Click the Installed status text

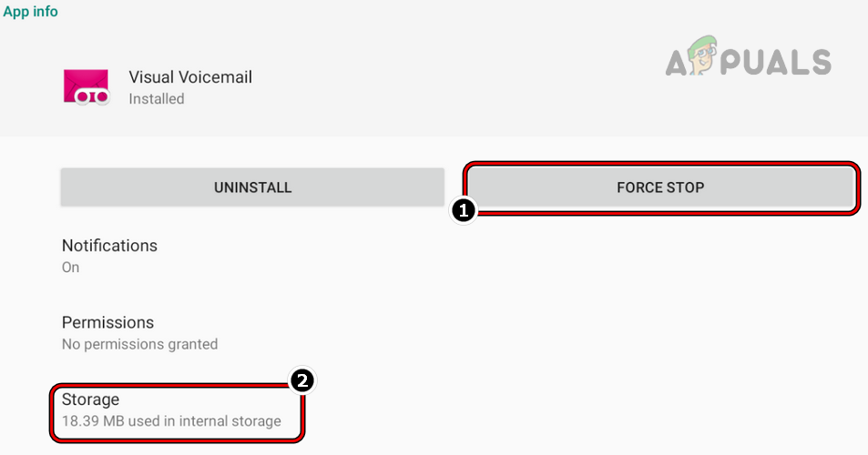click(x=157, y=98)
